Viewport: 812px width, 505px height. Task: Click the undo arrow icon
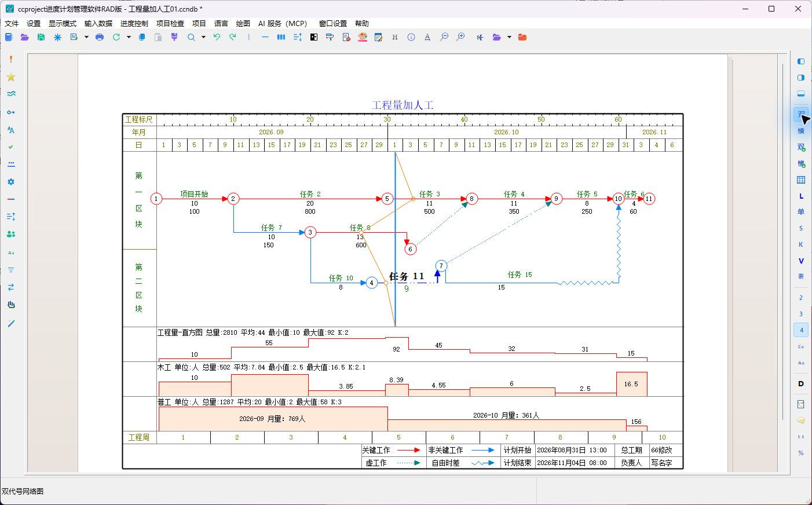tap(217, 37)
